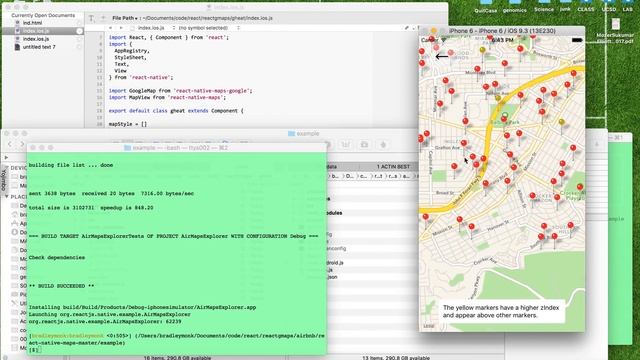Click the Grafton Ave label on the map
This screenshot has height=360, width=640.
pos(447,147)
